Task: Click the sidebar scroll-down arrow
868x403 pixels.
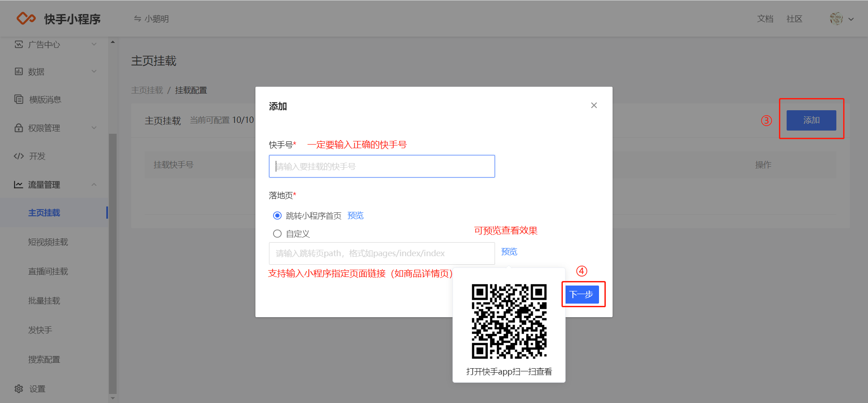Action: [x=113, y=398]
